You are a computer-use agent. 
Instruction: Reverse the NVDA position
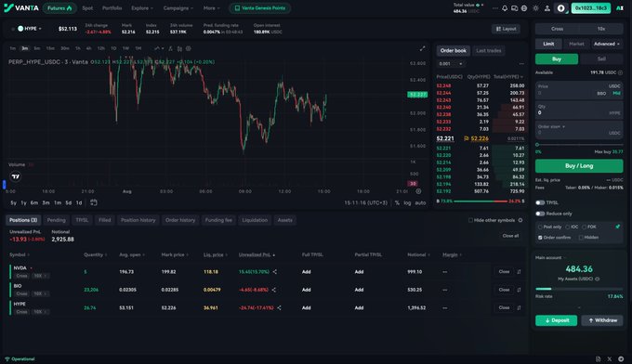click(x=519, y=272)
